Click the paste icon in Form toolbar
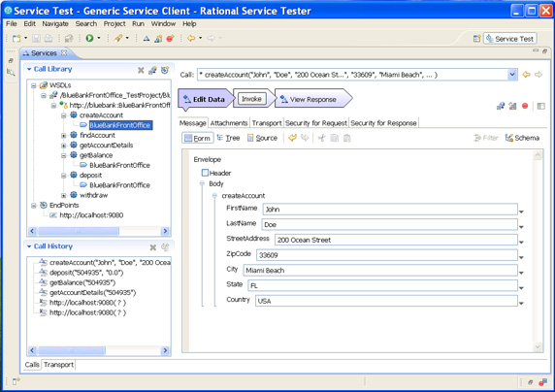The width and height of the screenshot is (555, 392). (347, 138)
